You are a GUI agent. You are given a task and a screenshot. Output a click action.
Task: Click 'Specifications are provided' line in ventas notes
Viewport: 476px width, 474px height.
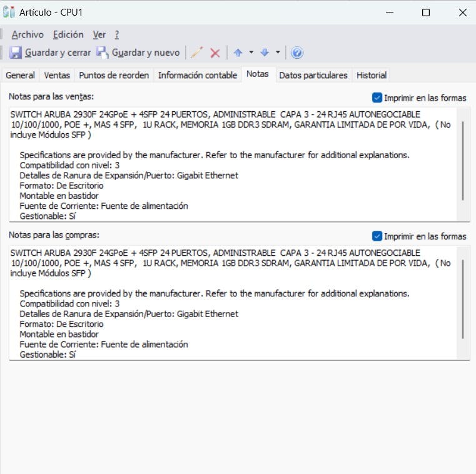215,155
